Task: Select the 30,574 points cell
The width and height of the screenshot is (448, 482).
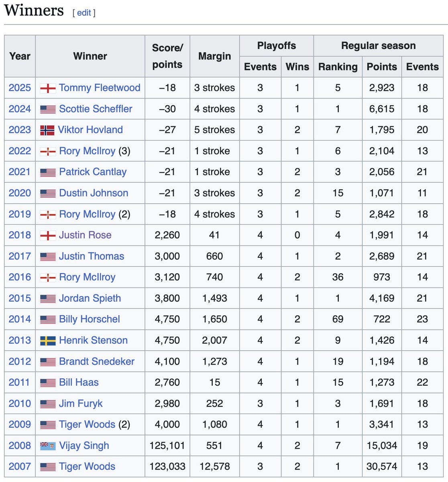Action: click(x=382, y=467)
